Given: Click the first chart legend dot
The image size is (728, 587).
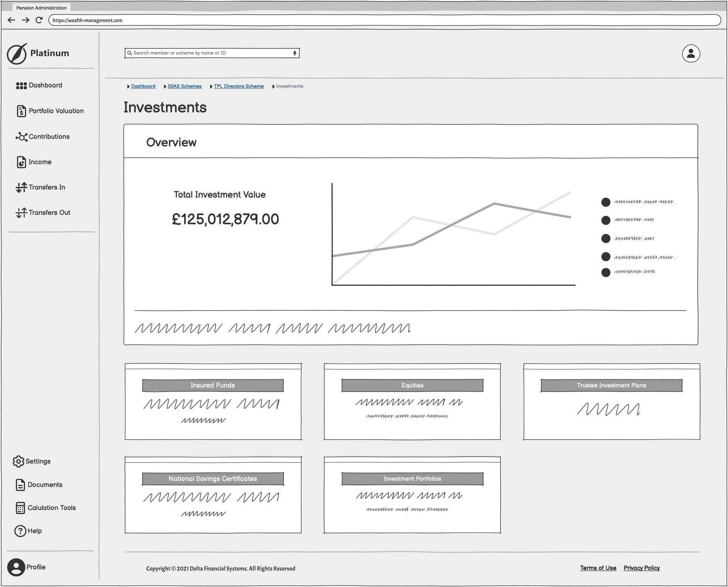Looking at the screenshot, I should (606, 202).
